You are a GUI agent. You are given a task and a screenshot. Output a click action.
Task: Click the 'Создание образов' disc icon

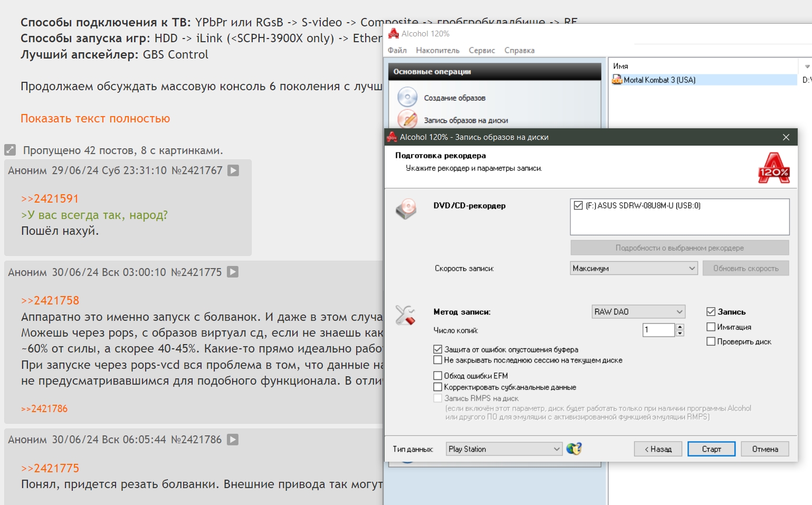pos(407,98)
